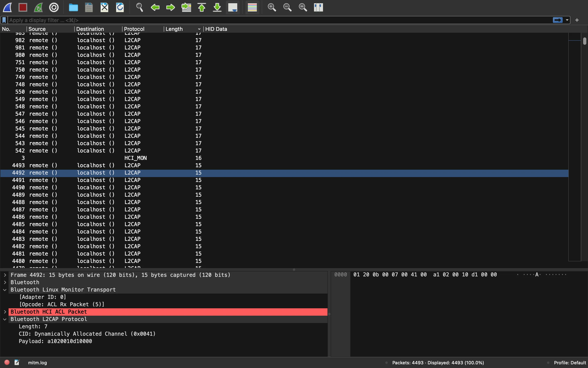The height and width of the screenshot is (368, 588).
Task: Sort by the Destination column header
Action: pos(98,29)
